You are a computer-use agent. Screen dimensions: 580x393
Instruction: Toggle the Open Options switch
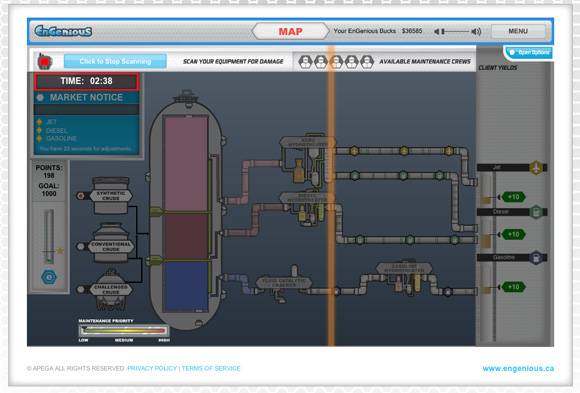pos(512,53)
